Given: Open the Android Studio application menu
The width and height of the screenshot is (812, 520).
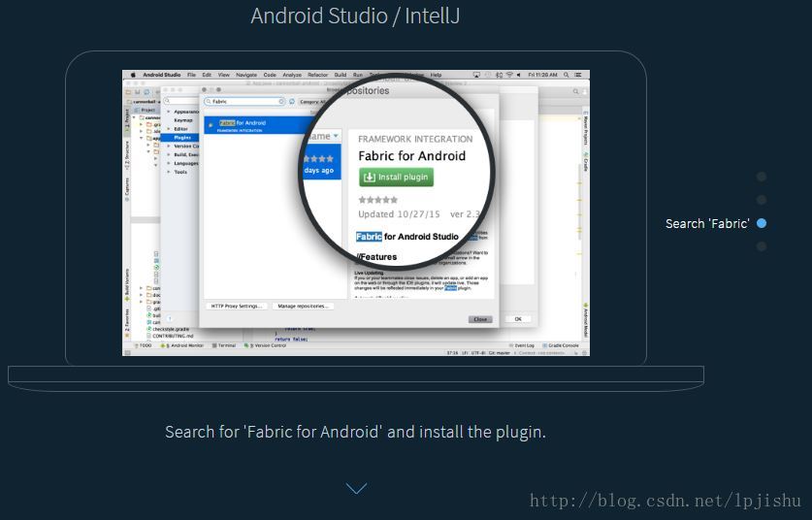Looking at the screenshot, I should 162,75.
